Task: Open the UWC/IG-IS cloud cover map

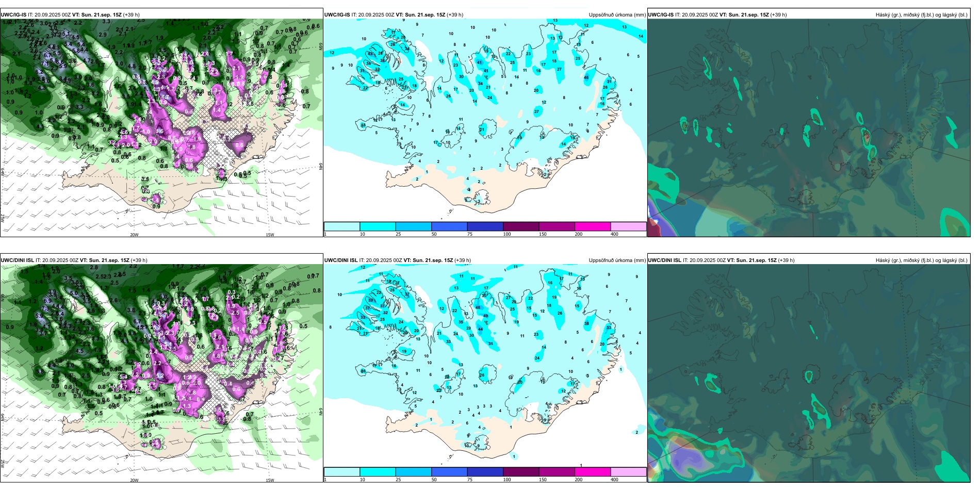Action: pos(809,127)
